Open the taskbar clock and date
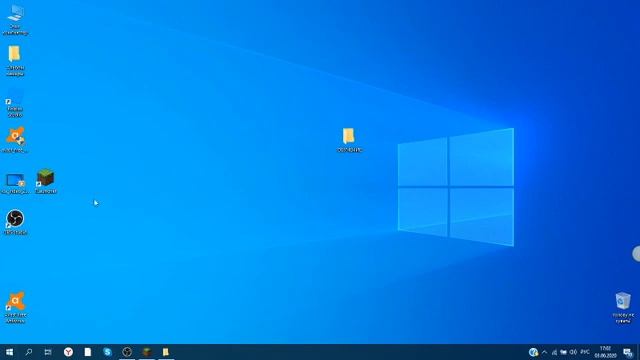 [605, 352]
